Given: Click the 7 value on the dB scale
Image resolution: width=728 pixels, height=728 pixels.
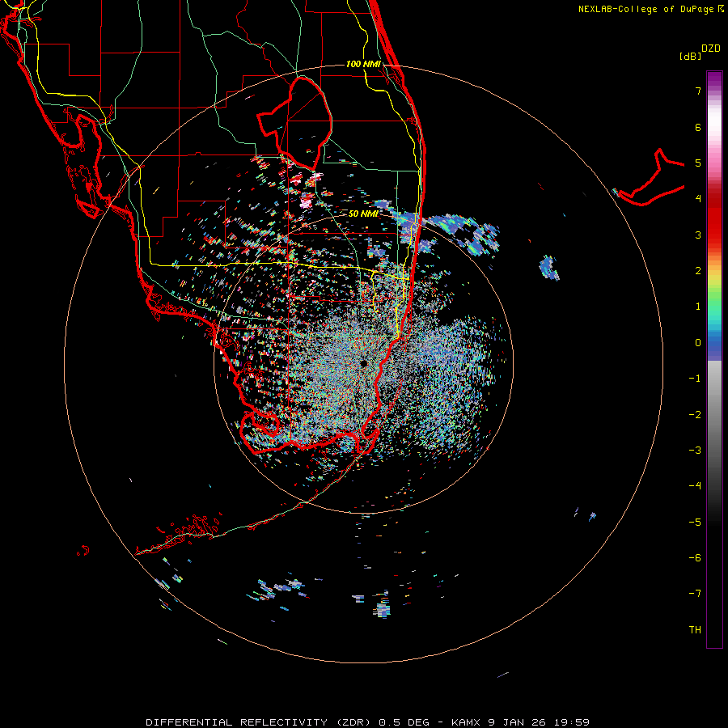Looking at the screenshot, I should [698, 91].
